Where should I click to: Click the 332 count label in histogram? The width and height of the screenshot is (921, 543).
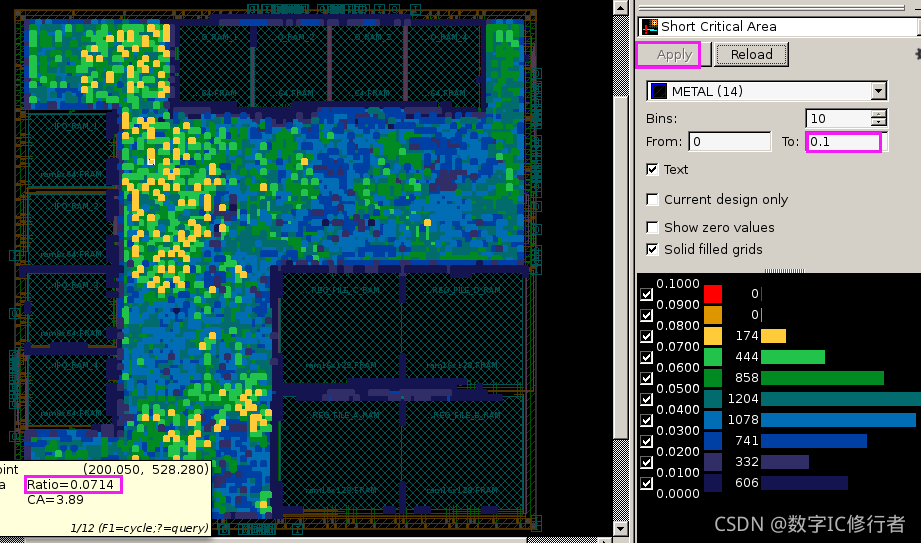(747, 461)
